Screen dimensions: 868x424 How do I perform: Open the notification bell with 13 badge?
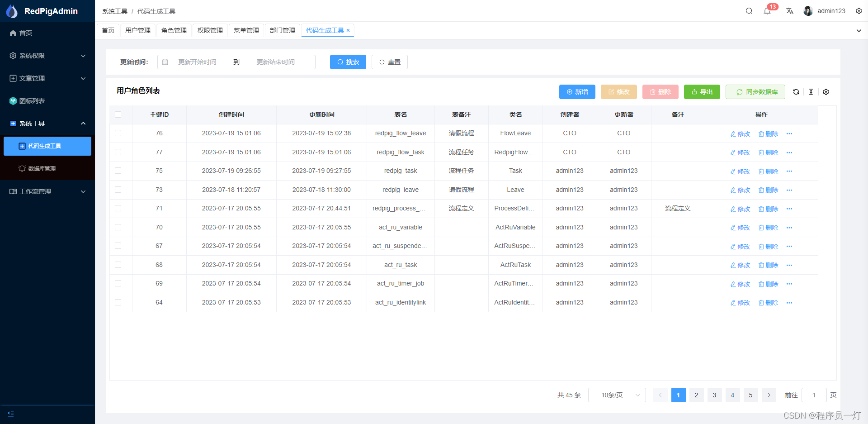coord(767,11)
